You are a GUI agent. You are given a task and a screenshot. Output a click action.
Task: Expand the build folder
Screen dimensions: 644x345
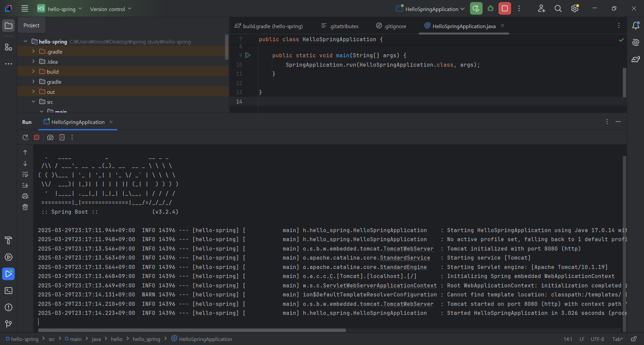pyautogui.click(x=33, y=71)
